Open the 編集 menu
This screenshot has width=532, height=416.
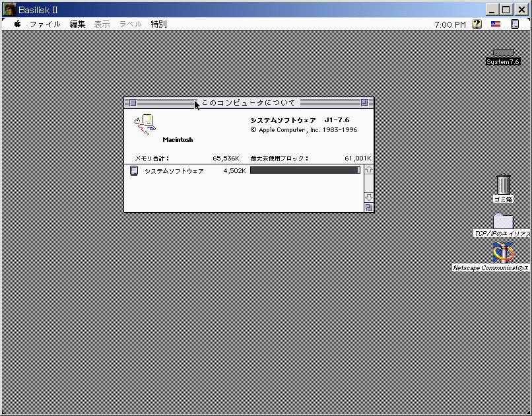click(77, 24)
